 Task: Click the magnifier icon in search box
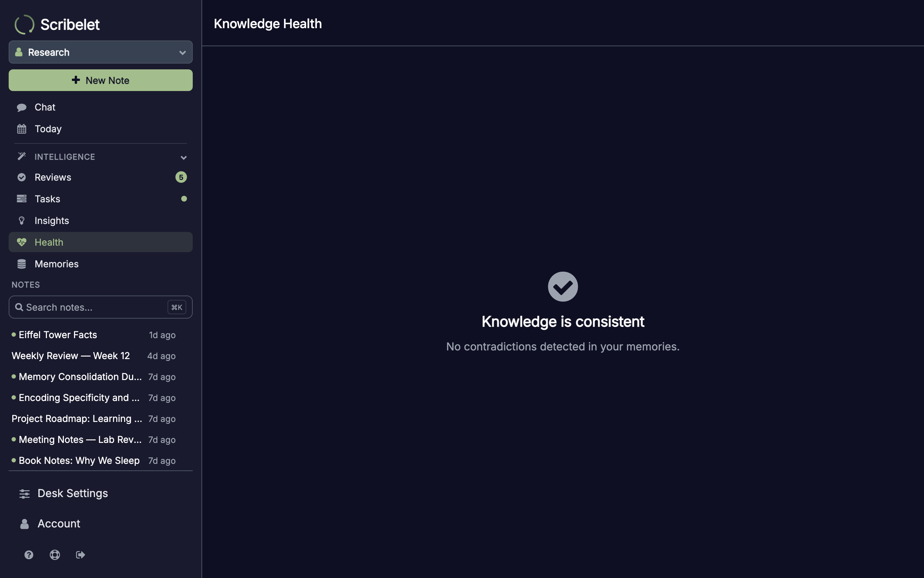(19, 307)
